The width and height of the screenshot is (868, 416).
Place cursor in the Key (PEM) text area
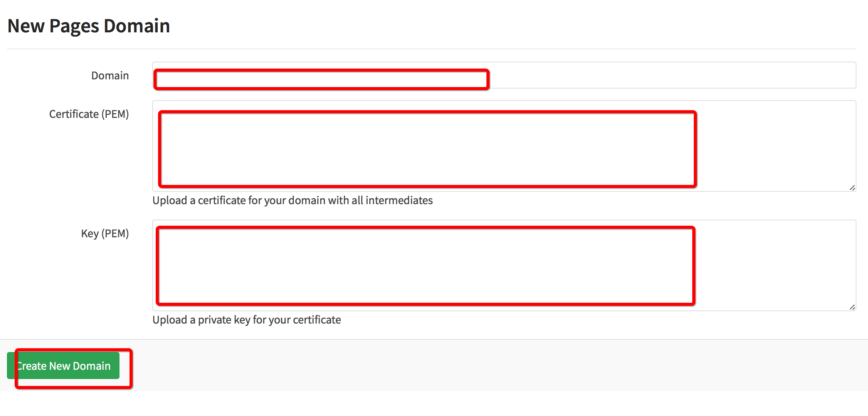coord(504,265)
